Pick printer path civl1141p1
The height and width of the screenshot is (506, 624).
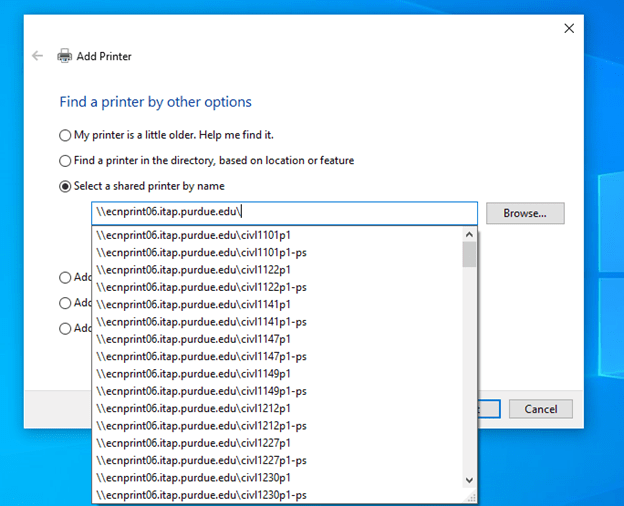[277, 305]
